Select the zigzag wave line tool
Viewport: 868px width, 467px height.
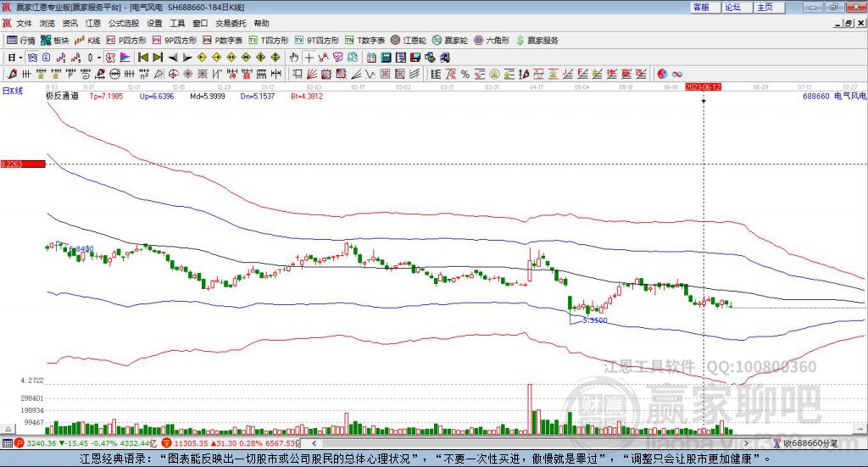point(370,74)
